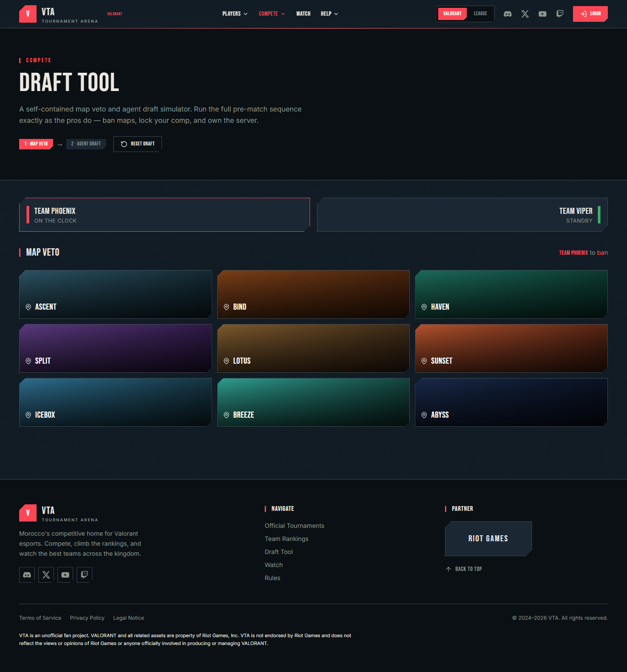The width and height of the screenshot is (627, 672).
Task: Ban the Bind map card
Action: (x=313, y=294)
